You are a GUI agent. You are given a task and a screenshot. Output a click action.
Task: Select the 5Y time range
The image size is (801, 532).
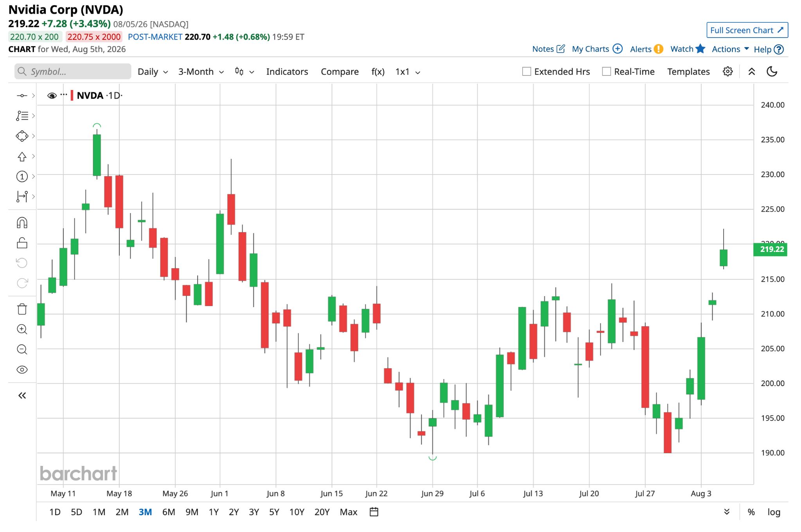(274, 512)
